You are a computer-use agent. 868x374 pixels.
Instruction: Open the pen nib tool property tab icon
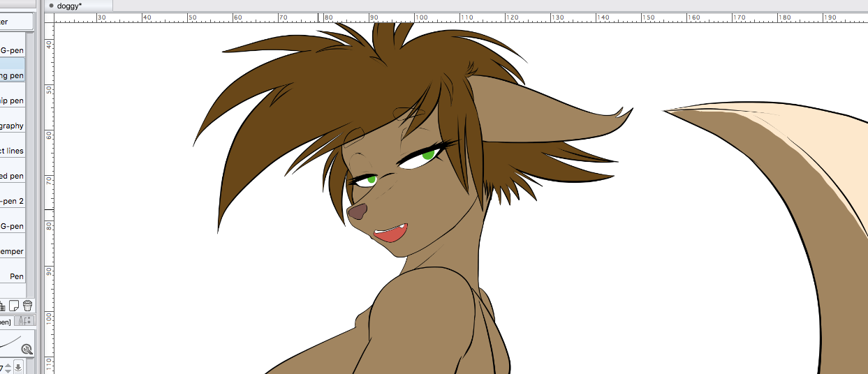pyautogui.click(x=25, y=321)
